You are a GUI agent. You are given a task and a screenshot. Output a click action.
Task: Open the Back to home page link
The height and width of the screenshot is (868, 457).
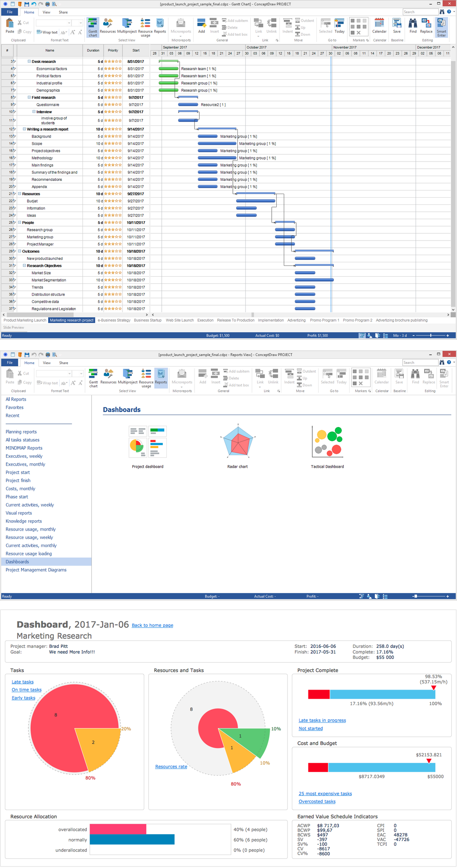click(x=152, y=625)
